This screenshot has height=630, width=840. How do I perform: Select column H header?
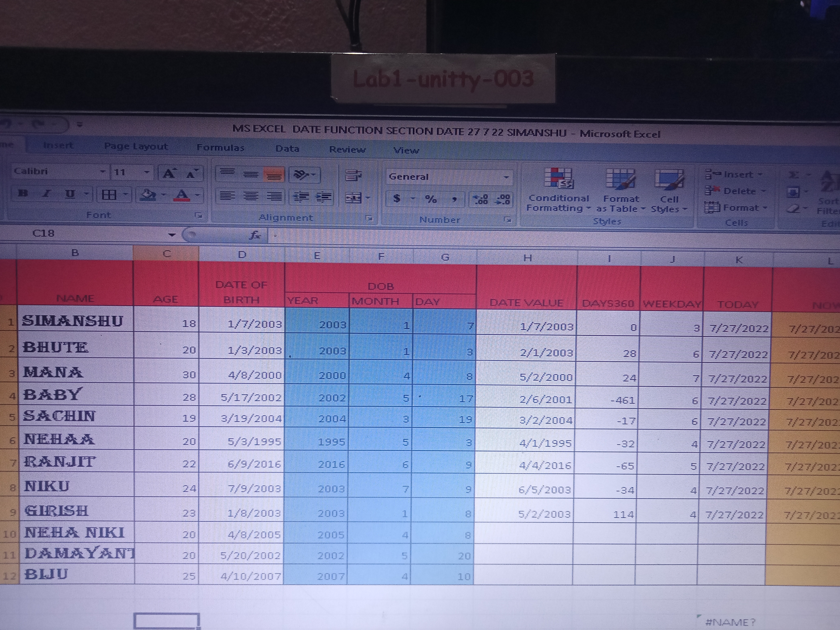coord(527,258)
